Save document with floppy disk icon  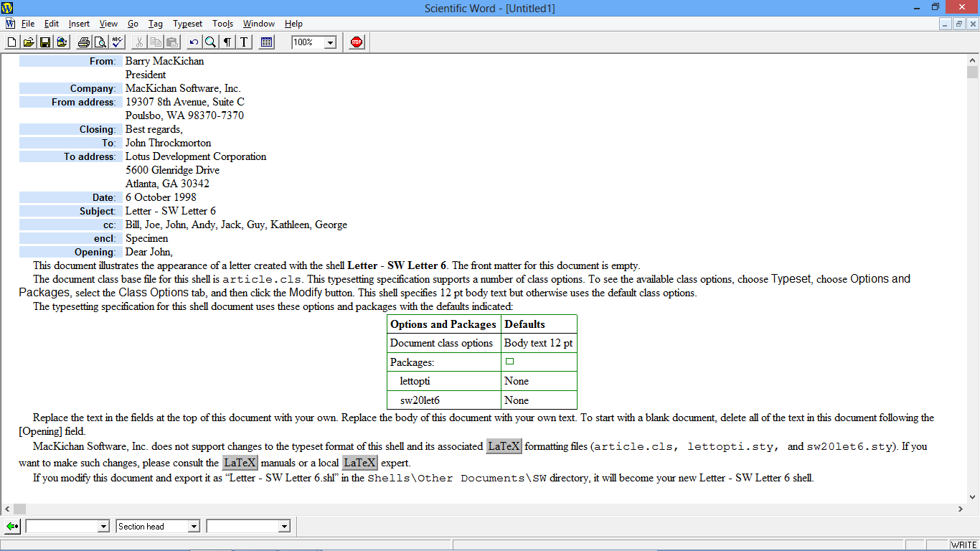(45, 42)
